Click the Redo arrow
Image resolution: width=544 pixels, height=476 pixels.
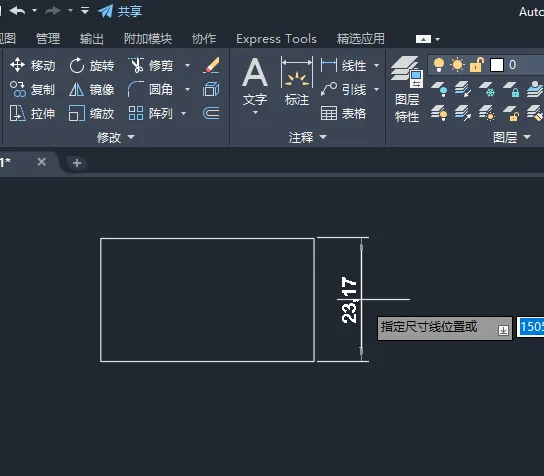(53, 11)
